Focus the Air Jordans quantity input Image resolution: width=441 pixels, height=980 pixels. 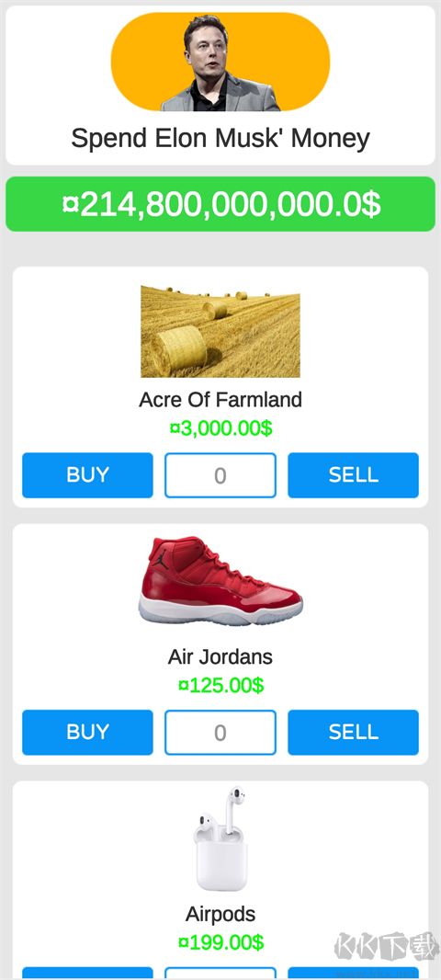click(x=220, y=732)
